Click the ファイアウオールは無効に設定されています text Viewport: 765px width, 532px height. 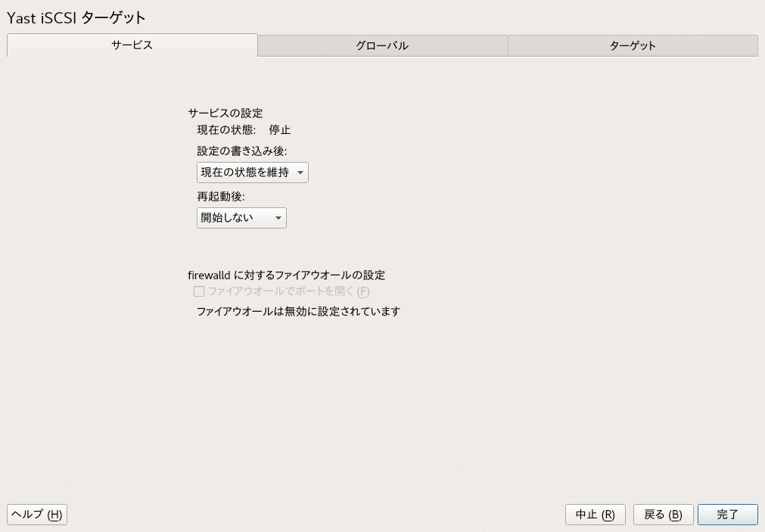[298, 311]
